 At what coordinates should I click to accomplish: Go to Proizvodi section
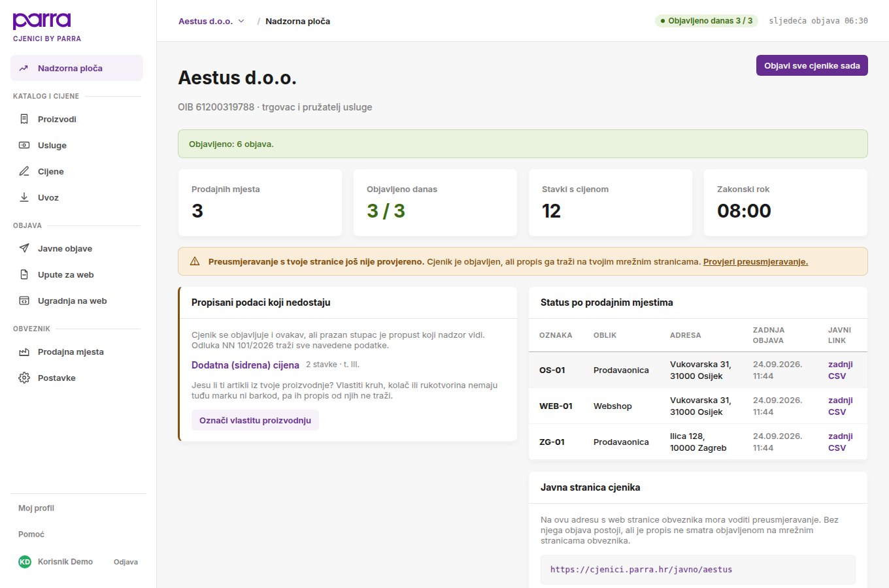click(x=76, y=119)
